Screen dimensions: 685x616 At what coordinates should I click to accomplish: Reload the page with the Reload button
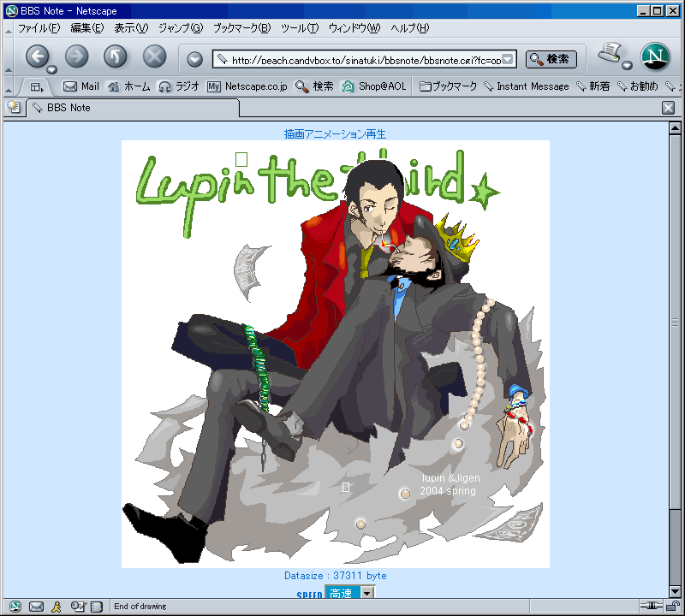point(116,56)
